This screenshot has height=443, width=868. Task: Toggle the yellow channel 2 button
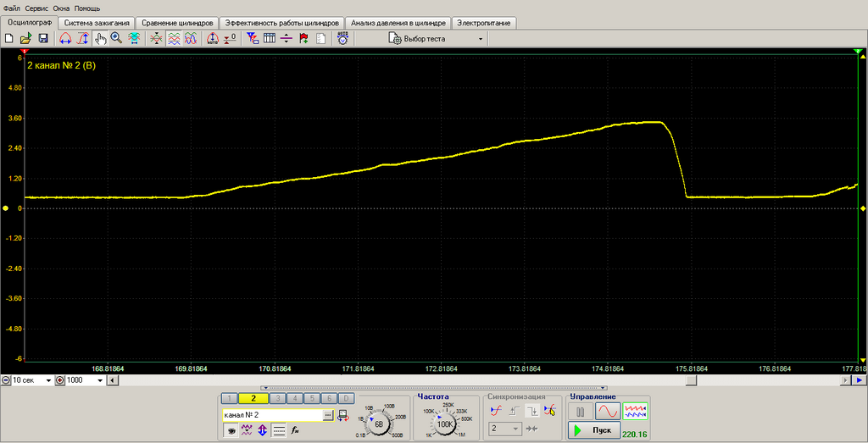click(x=253, y=398)
